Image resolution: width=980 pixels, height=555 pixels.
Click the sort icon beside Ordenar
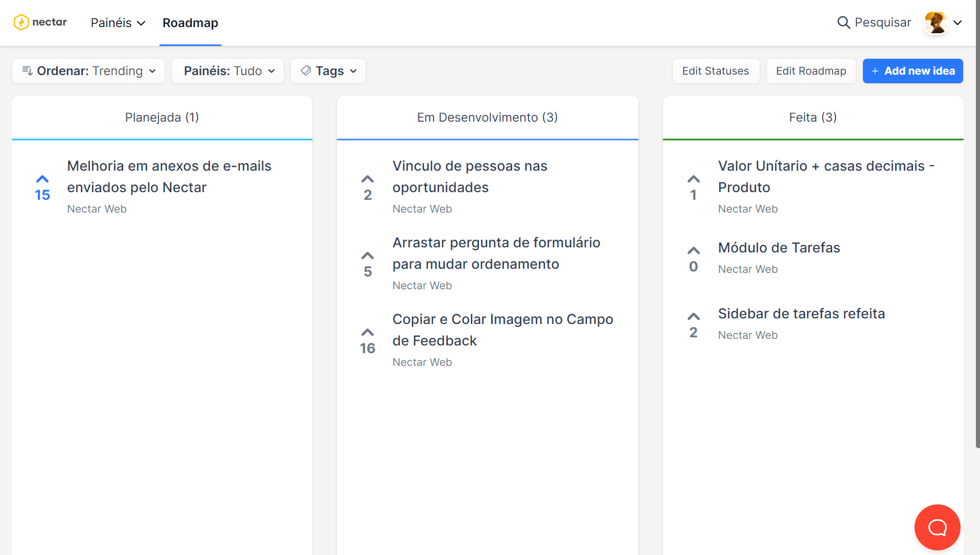28,71
